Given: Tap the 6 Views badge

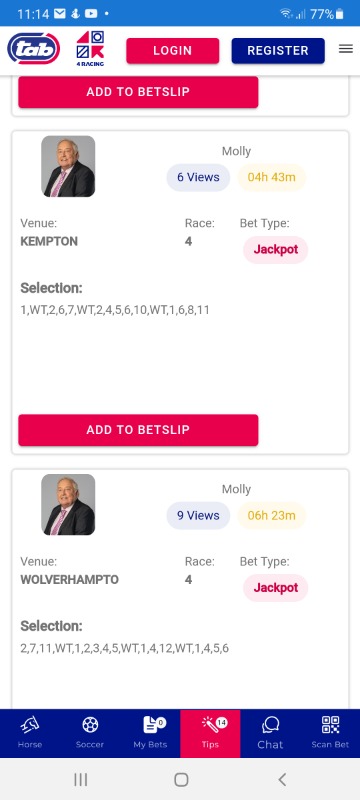Looking at the screenshot, I should (198, 177).
